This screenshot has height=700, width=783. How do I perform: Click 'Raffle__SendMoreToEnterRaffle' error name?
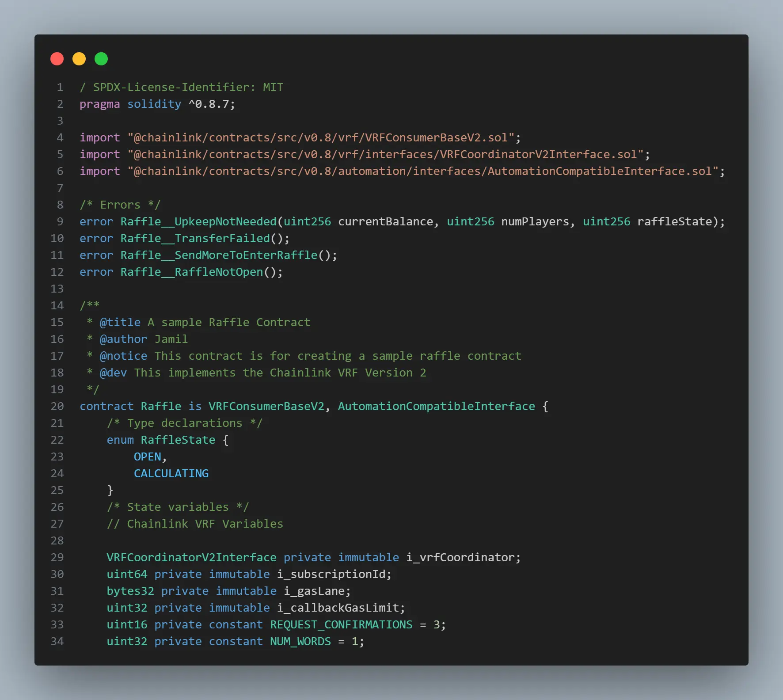(x=219, y=255)
